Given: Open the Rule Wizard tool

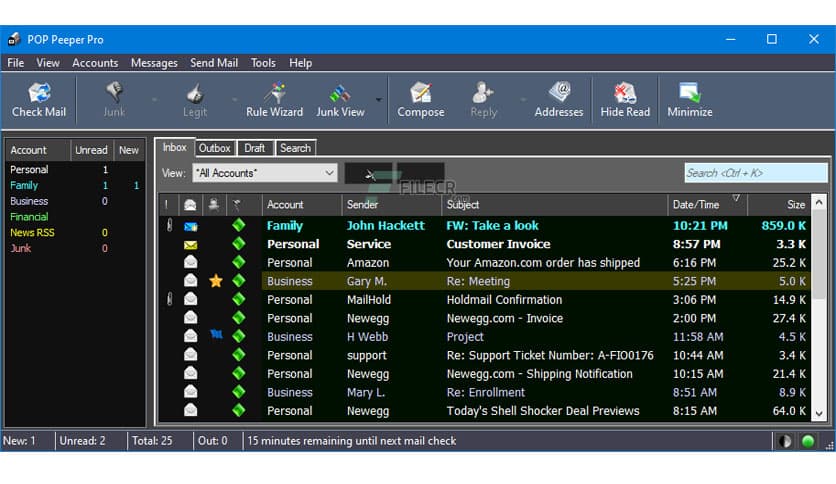Looking at the screenshot, I should pos(275,100).
